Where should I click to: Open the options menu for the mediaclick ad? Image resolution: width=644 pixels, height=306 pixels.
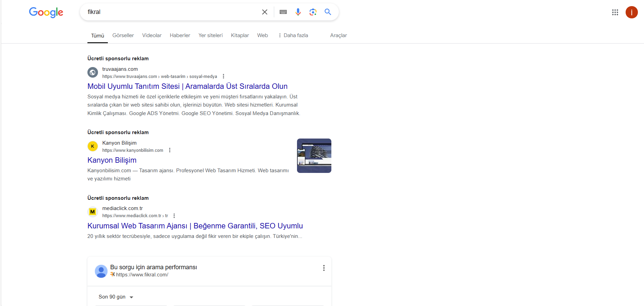(x=174, y=216)
